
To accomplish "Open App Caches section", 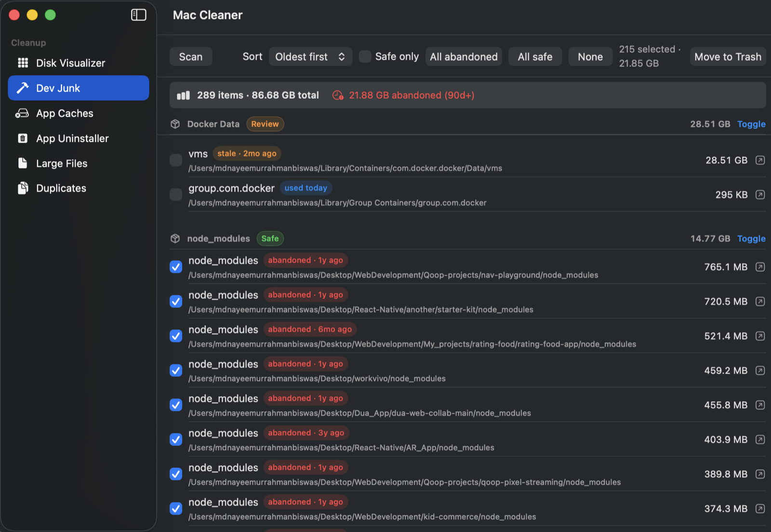I will (79, 113).
